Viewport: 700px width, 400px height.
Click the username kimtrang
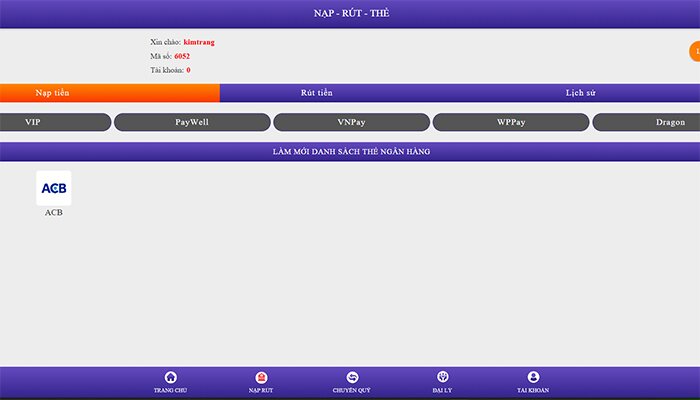coord(199,42)
